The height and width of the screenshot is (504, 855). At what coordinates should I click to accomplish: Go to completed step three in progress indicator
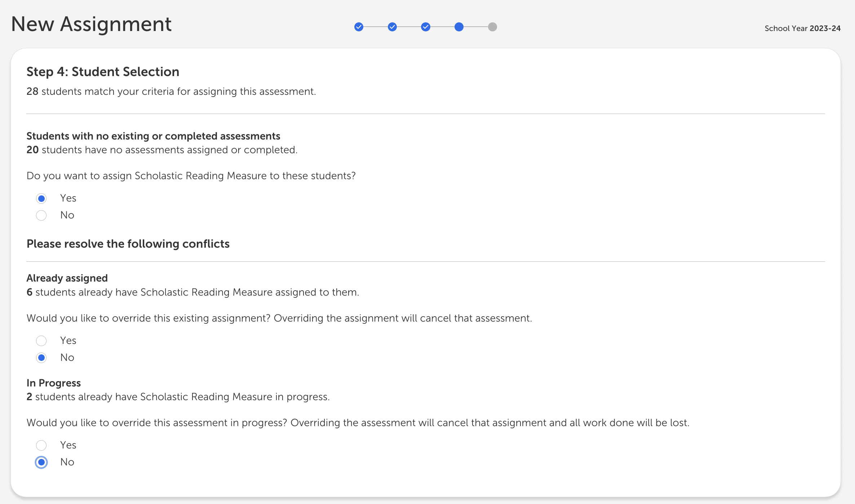426,27
